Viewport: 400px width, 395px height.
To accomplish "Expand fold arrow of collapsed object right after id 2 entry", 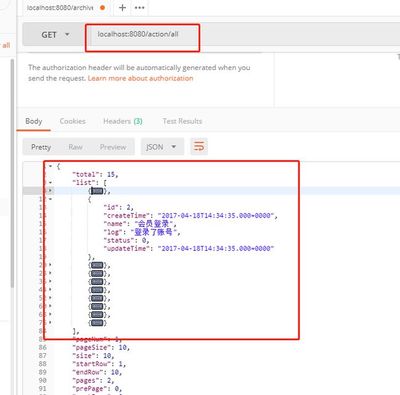I will pos(50,265).
